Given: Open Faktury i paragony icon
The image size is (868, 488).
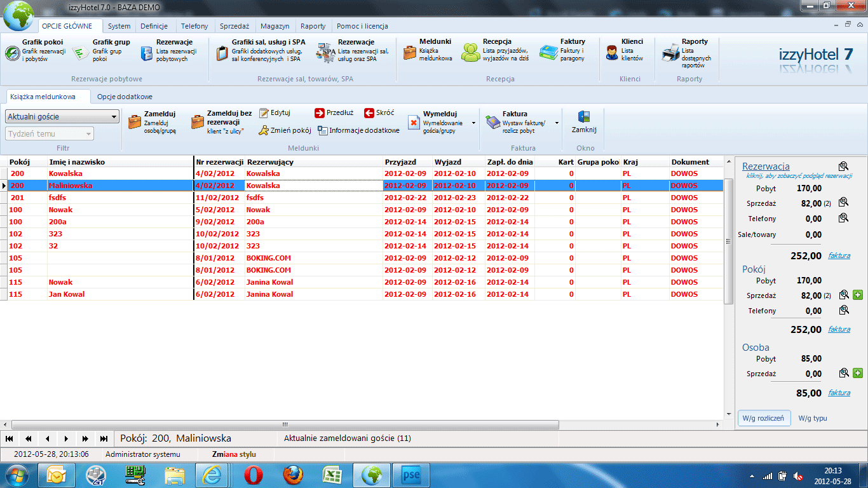Looking at the screenshot, I should pos(549,53).
